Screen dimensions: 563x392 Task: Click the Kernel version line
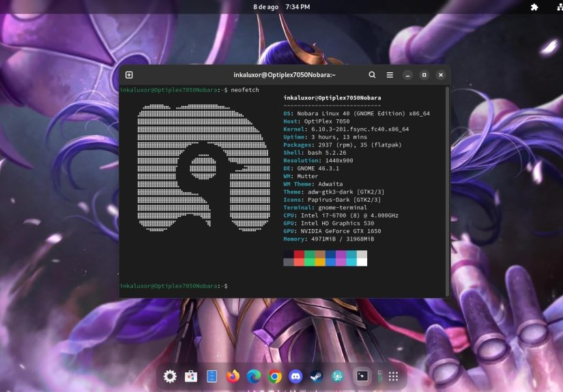[346, 129]
